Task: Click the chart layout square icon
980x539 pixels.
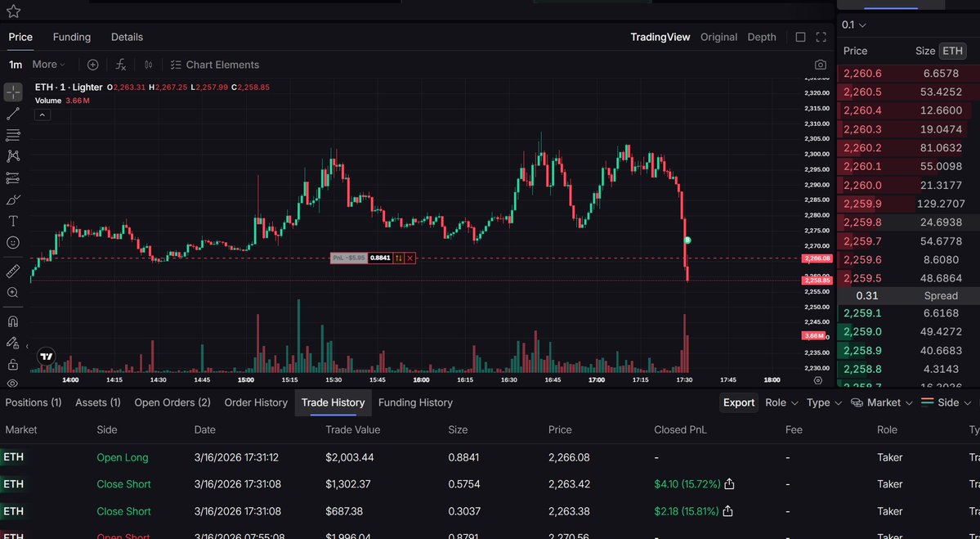Action: click(x=801, y=37)
